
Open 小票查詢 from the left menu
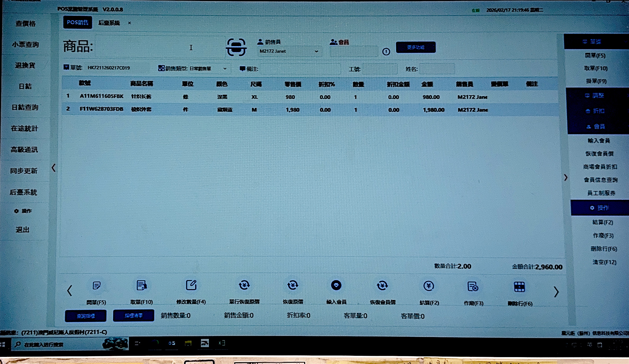[x=25, y=44]
